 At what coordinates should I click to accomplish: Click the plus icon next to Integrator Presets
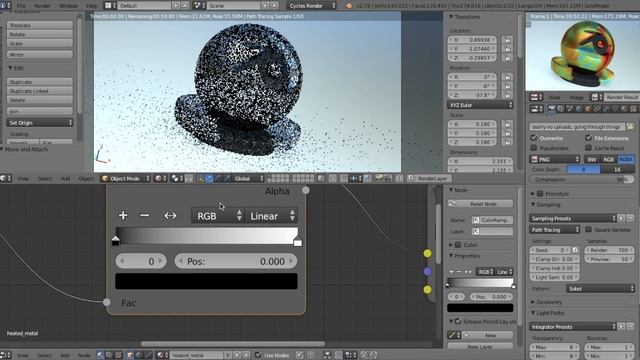(621, 327)
